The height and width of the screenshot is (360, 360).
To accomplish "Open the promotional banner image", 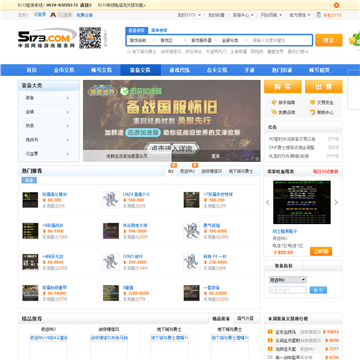I will (172, 121).
